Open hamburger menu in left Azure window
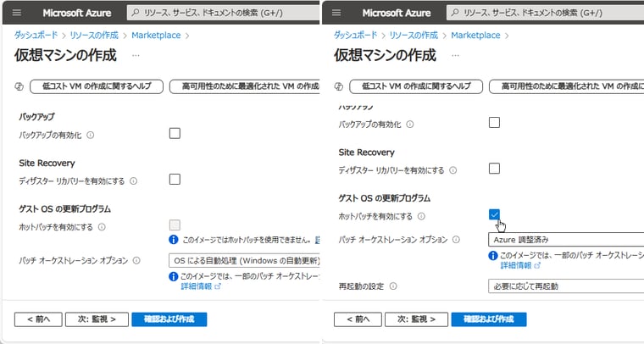 17,13
